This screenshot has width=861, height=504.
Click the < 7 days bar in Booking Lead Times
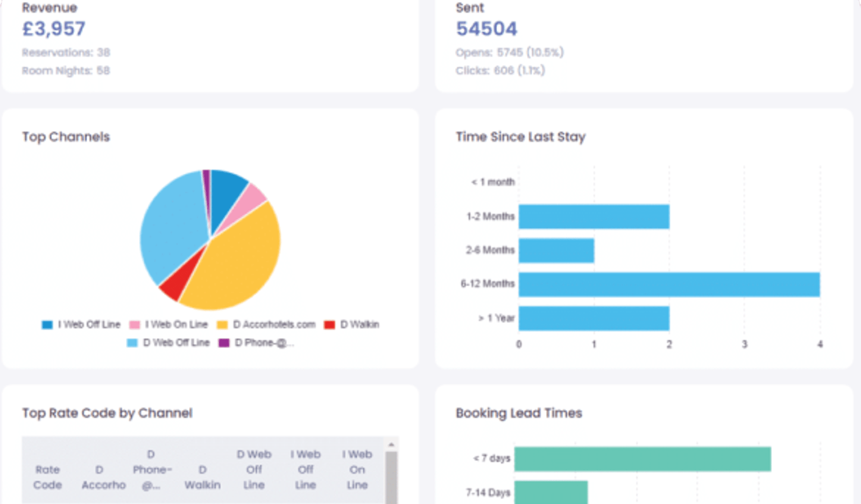(643, 459)
